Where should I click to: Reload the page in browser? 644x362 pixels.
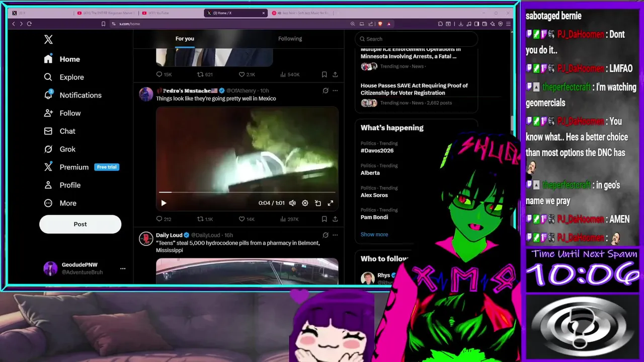click(x=29, y=24)
